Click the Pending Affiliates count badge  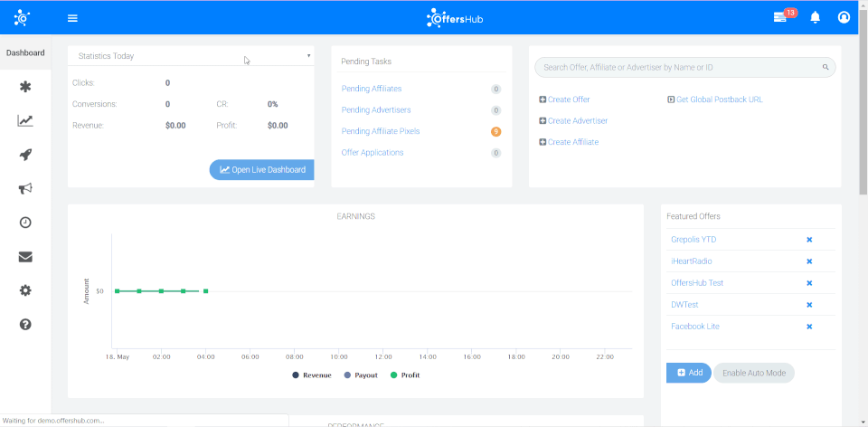coord(496,90)
